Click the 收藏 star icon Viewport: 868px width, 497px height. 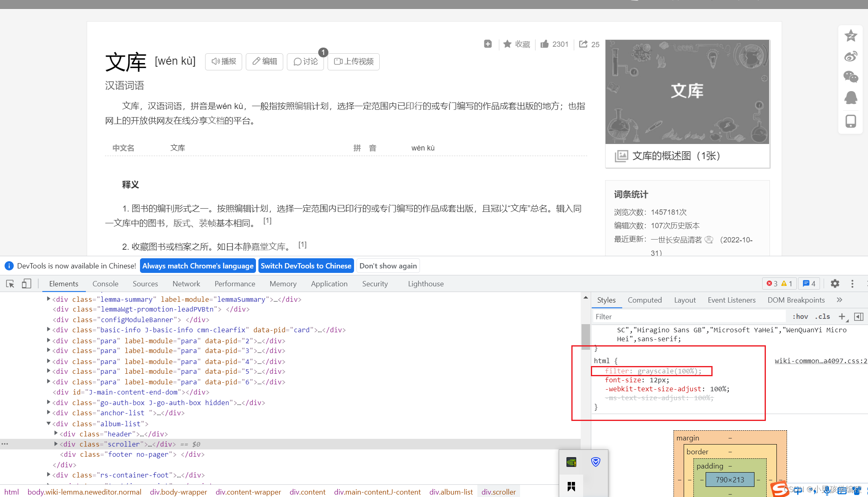[x=507, y=44]
